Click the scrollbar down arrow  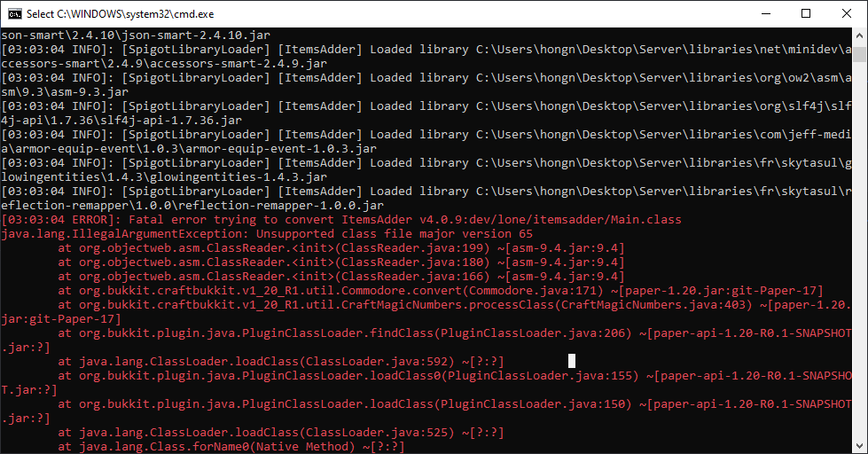[859, 446]
